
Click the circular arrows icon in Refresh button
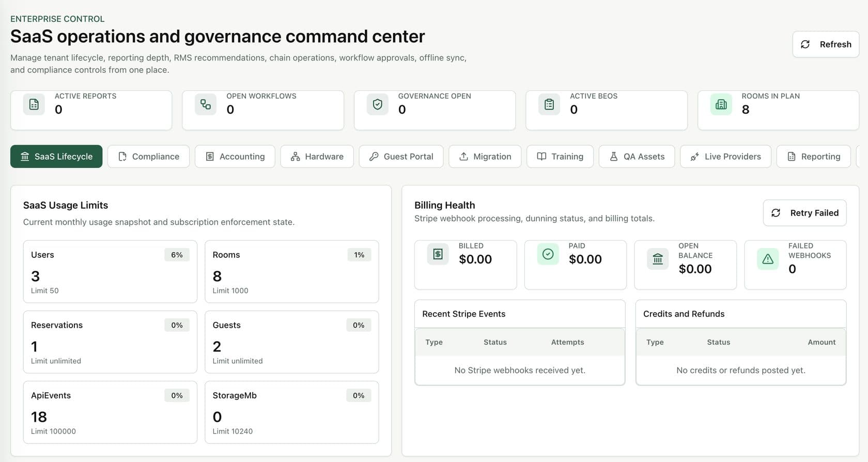[805, 44]
